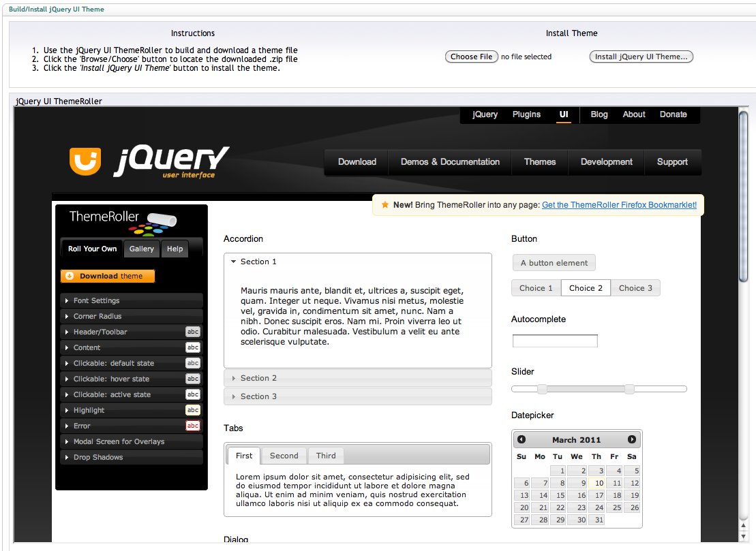
Task: Click the Autocomplete text field
Action: 555,341
